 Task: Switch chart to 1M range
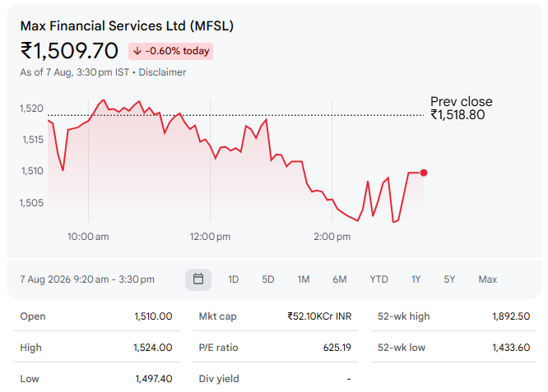click(x=304, y=279)
